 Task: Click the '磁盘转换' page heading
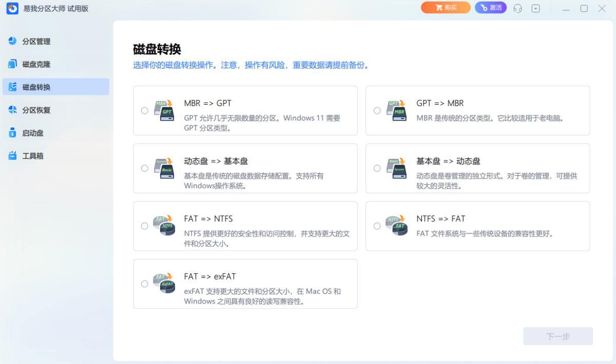pyautogui.click(x=157, y=49)
